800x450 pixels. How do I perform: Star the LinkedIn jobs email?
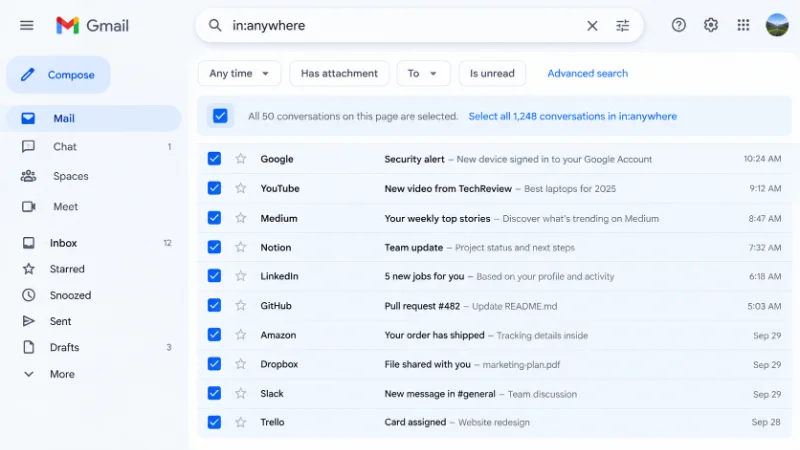(240, 276)
